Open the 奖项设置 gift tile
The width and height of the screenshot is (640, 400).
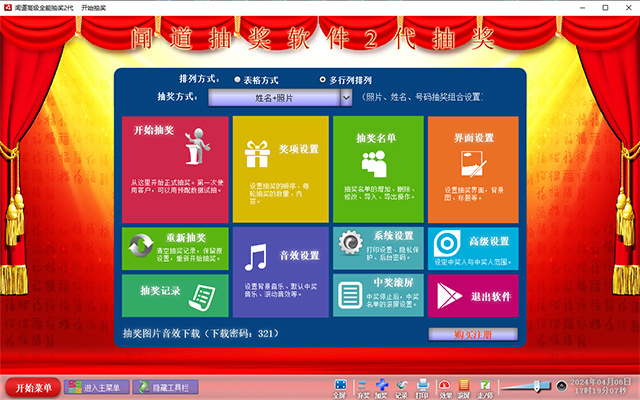pos(280,169)
